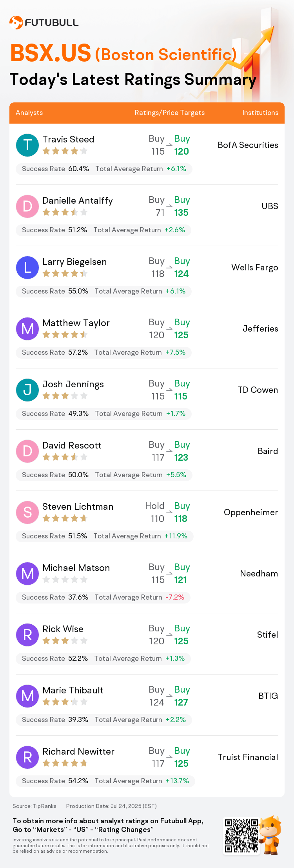Click the QR code at bottom
This screenshot has height=868, width=294.
point(241,835)
